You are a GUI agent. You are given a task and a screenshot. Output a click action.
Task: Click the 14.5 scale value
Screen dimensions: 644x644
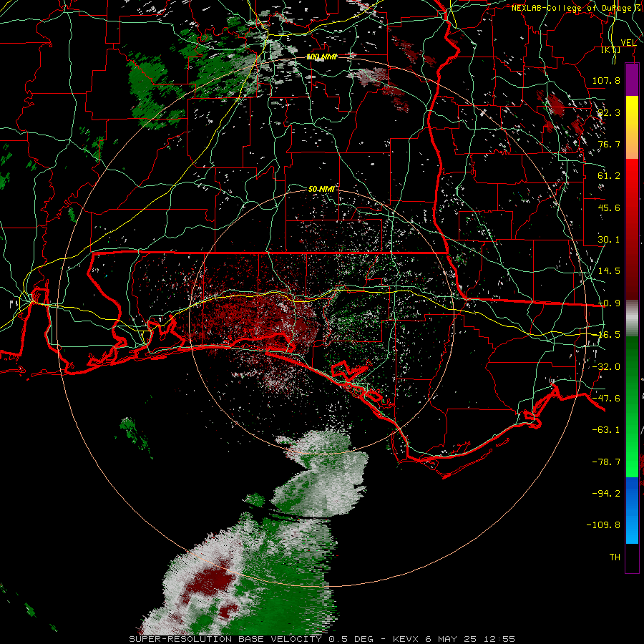click(609, 271)
